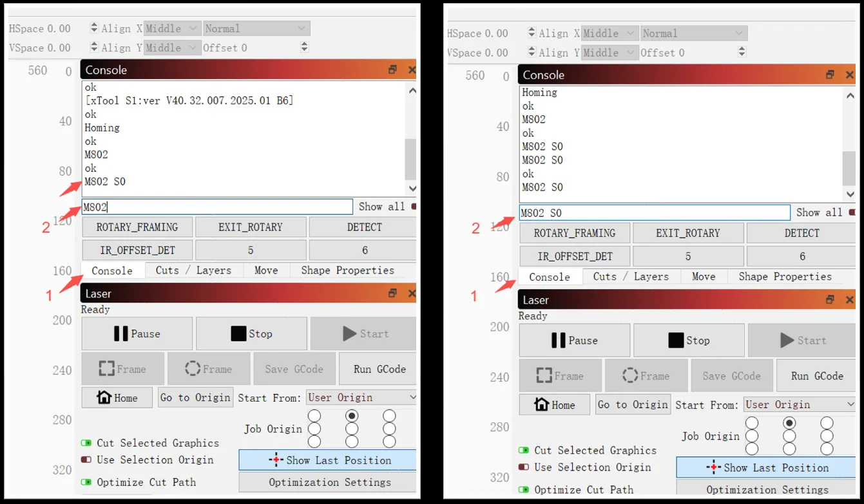Toggle Show all switch in left console
Viewport: 864px width, 504px height.
coord(413,207)
